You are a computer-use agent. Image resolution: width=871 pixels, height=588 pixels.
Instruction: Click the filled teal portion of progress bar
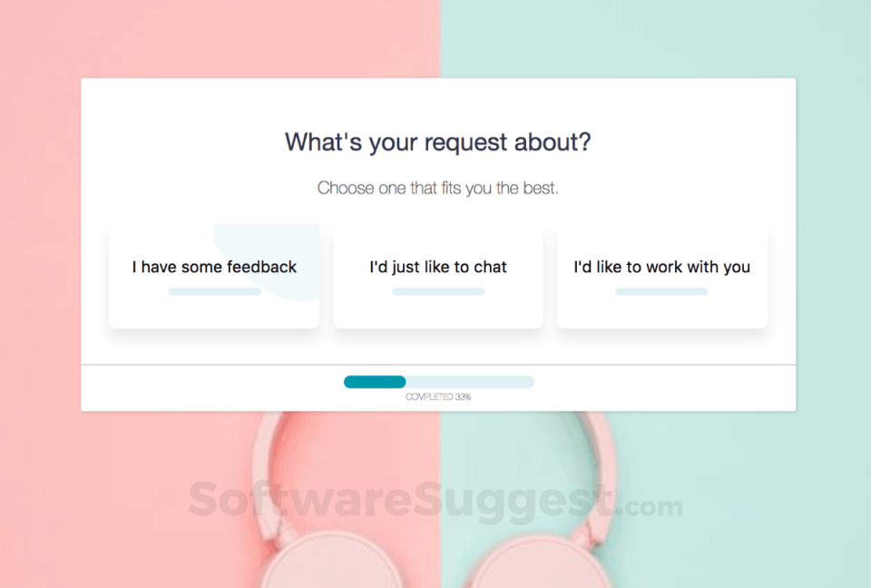click(x=375, y=382)
